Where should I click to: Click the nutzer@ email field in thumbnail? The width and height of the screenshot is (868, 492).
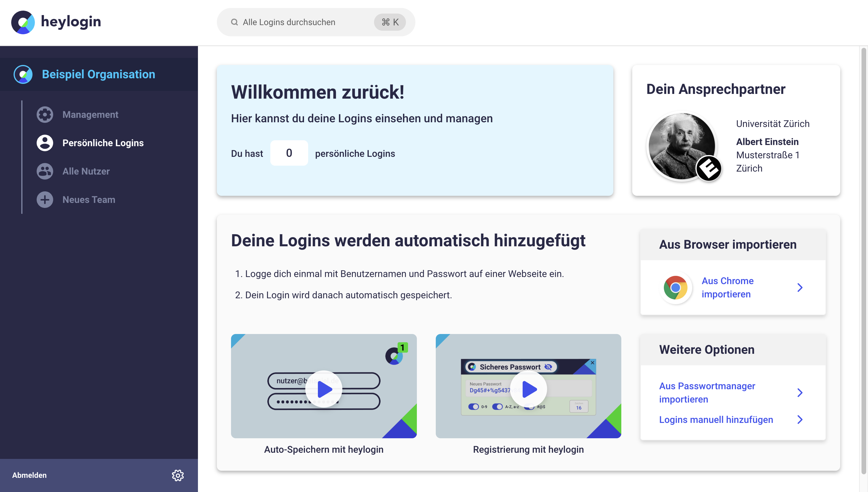click(x=324, y=381)
